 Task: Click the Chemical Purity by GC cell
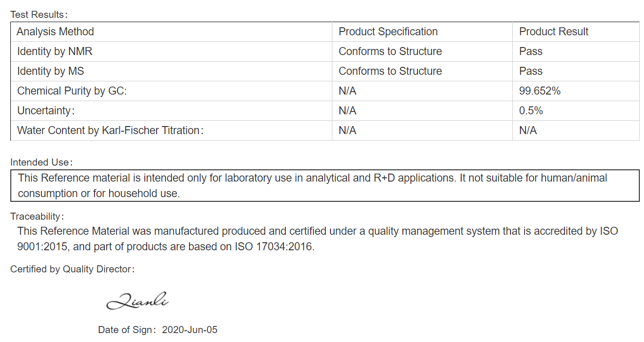pyautogui.click(x=171, y=91)
